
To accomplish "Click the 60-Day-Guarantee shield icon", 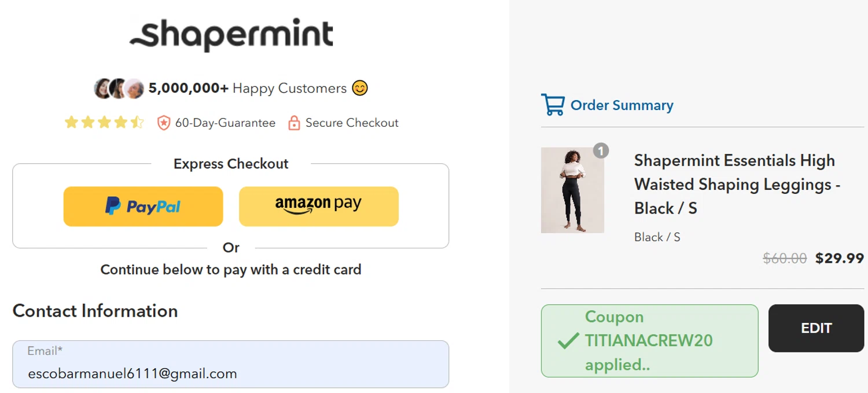I will [164, 123].
